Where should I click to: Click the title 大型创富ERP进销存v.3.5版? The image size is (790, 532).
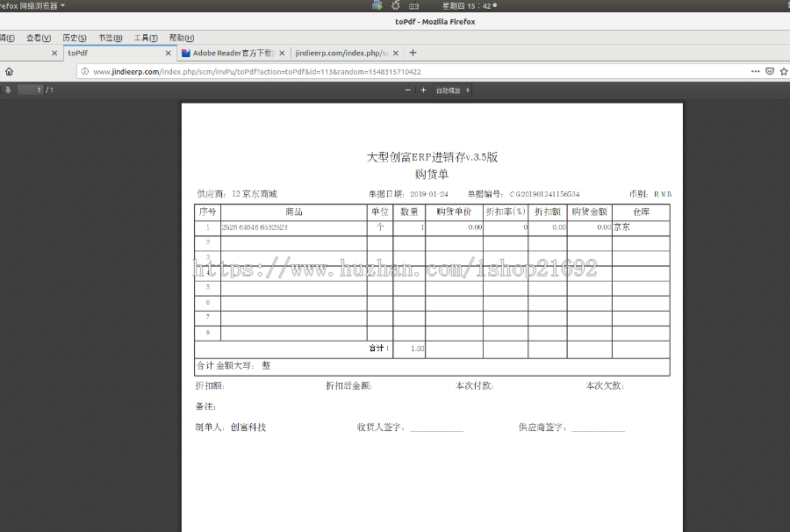(432, 157)
